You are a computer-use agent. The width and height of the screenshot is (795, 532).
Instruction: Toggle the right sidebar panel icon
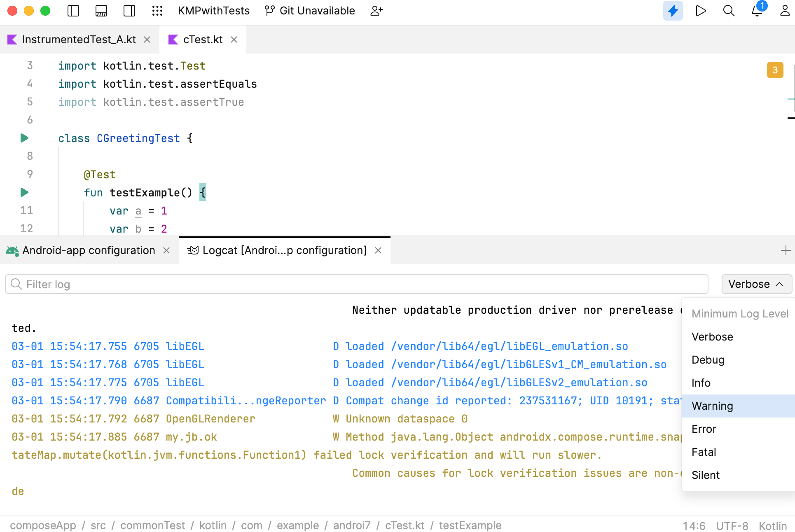pos(129,11)
